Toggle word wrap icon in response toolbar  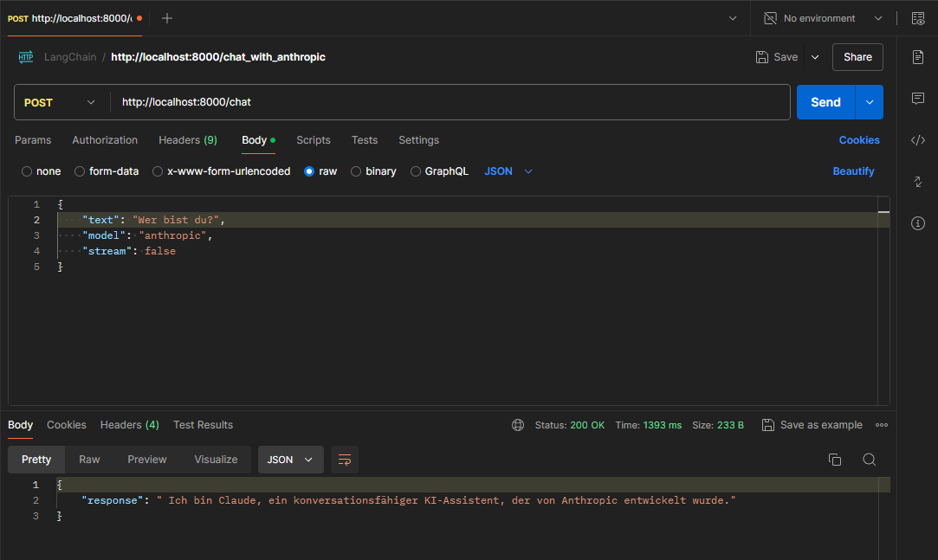tap(345, 460)
